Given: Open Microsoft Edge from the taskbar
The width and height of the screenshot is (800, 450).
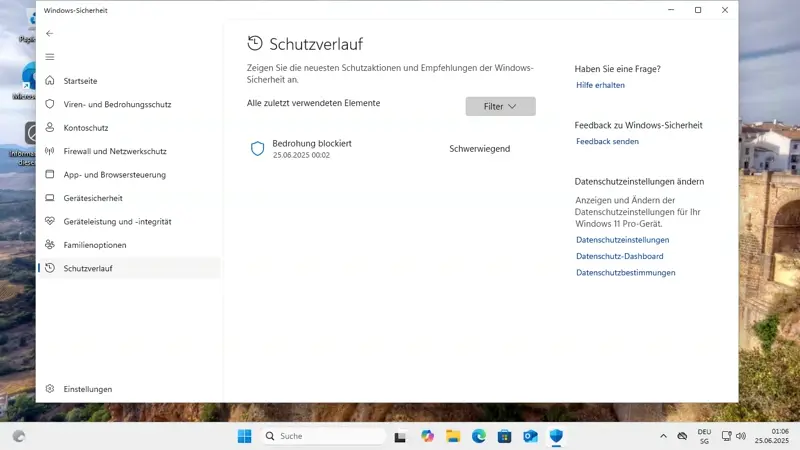Looking at the screenshot, I should click(x=479, y=436).
